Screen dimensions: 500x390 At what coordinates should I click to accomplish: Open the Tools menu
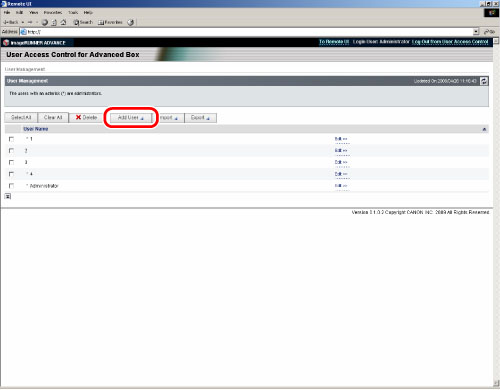tap(73, 12)
